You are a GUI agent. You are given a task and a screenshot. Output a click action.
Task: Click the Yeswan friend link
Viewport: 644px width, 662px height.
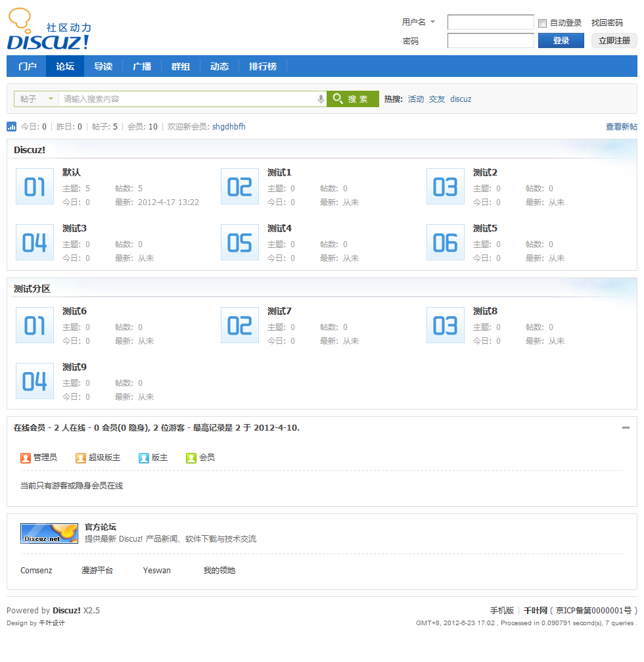(156, 571)
